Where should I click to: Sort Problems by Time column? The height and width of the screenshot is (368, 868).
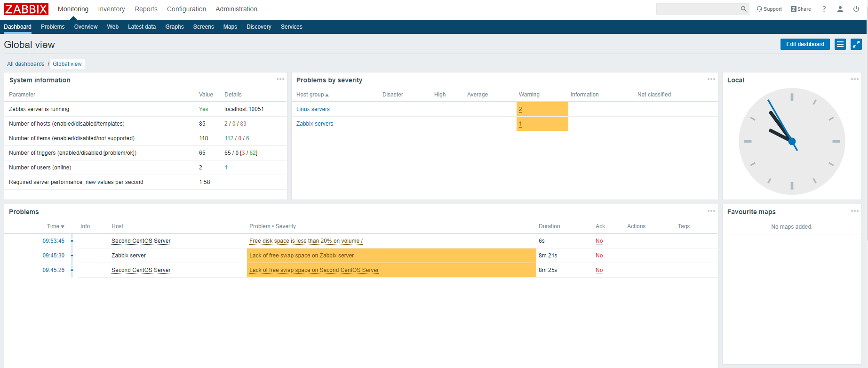56,226
